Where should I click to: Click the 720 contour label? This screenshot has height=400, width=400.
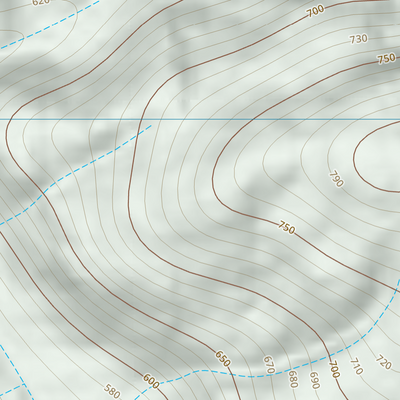(x=383, y=363)
